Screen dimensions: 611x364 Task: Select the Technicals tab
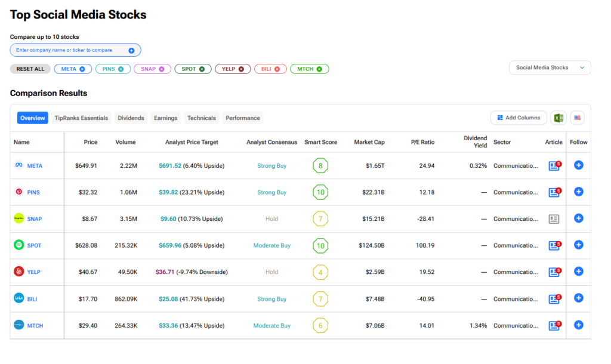pos(202,118)
